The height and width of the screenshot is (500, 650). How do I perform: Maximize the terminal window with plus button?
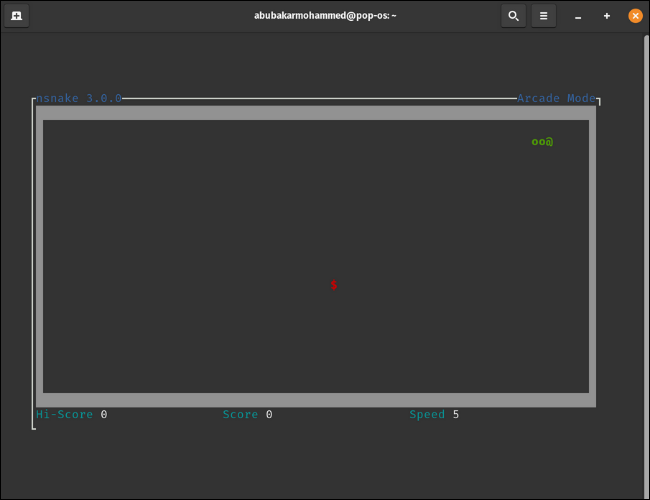[x=606, y=16]
